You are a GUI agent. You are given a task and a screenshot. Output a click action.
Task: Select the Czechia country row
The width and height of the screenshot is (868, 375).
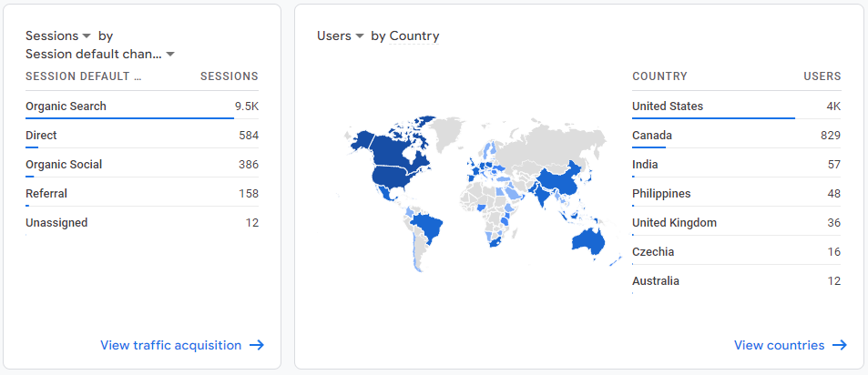(x=736, y=252)
